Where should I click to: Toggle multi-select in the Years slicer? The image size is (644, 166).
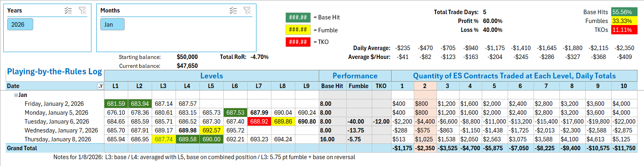tap(68, 11)
